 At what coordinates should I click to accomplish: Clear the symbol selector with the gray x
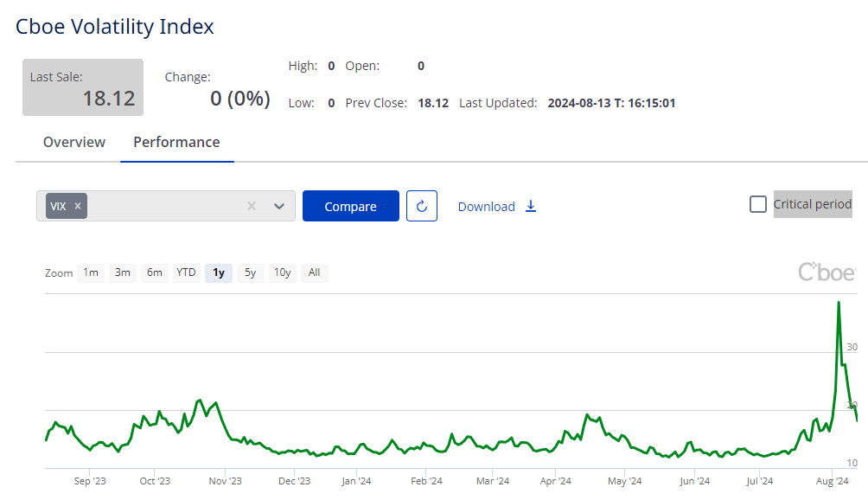(x=252, y=206)
